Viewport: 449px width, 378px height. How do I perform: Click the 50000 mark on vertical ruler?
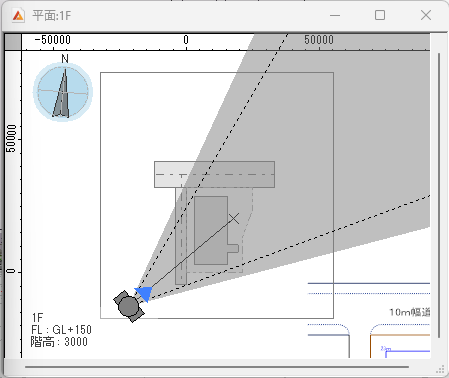[x=11, y=138]
